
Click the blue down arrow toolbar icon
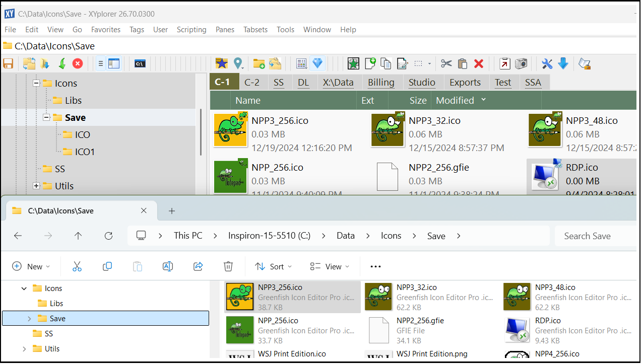(x=563, y=63)
